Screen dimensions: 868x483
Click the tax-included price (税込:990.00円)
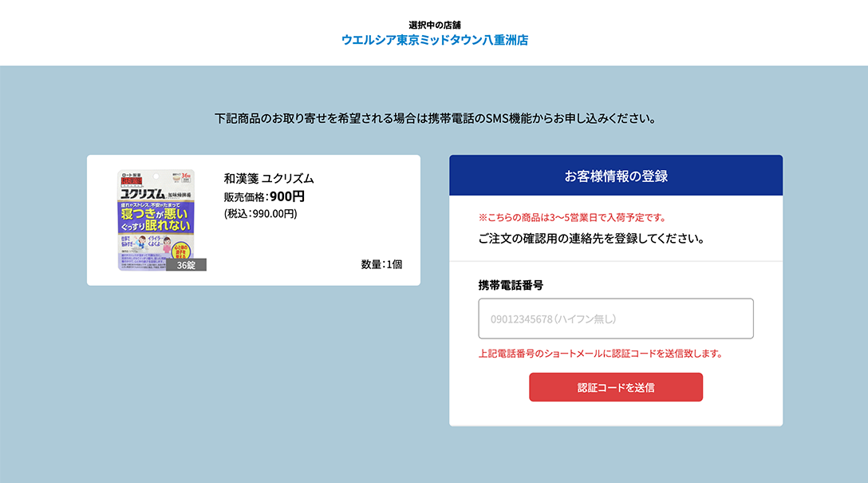260,214
